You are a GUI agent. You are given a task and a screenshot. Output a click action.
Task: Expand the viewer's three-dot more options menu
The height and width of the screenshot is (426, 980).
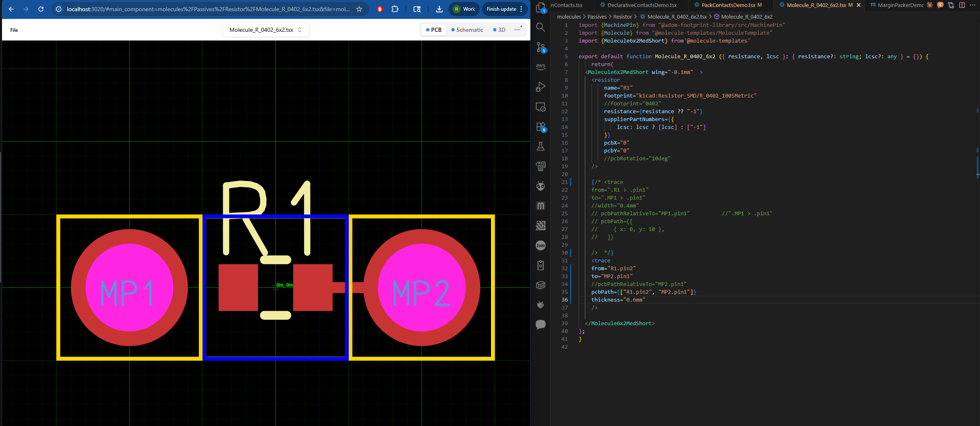coord(517,30)
